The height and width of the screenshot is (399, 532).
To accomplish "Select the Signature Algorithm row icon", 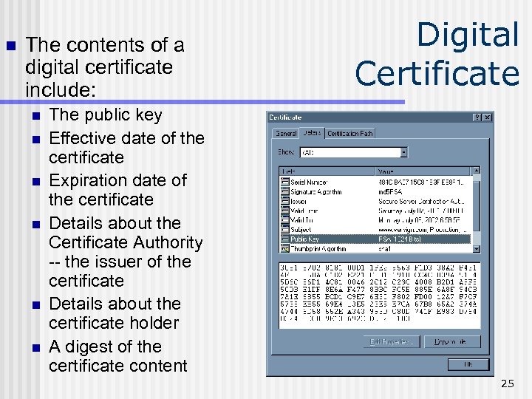I will 284,191.
